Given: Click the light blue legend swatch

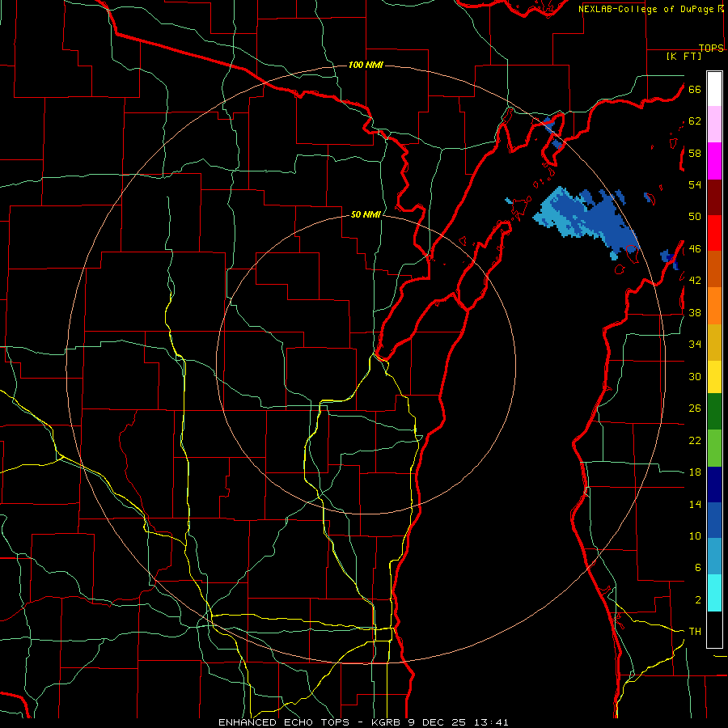Looking at the screenshot, I should coord(714,557).
